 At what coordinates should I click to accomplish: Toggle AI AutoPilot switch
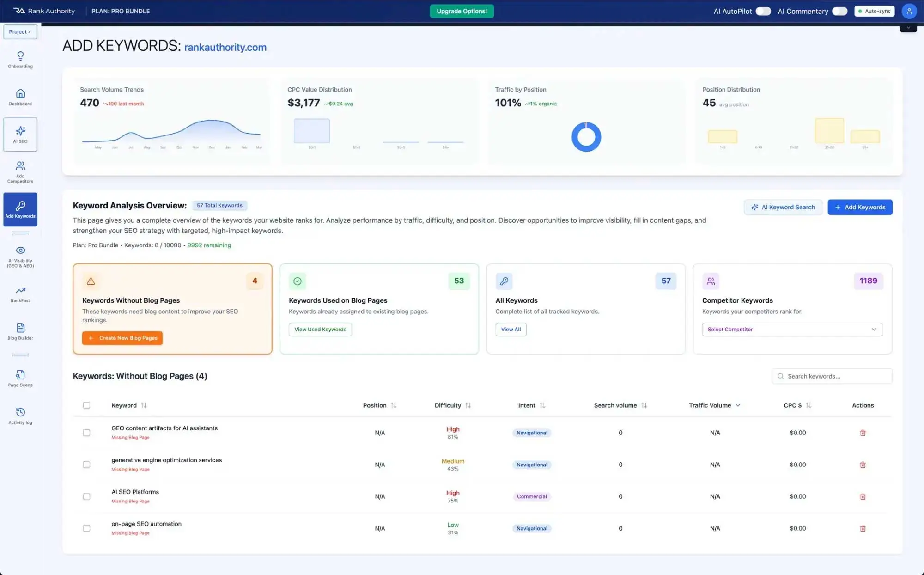(763, 11)
